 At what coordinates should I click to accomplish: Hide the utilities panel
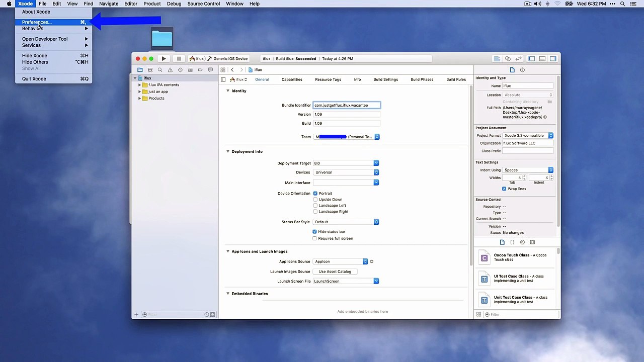pyautogui.click(x=553, y=59)
